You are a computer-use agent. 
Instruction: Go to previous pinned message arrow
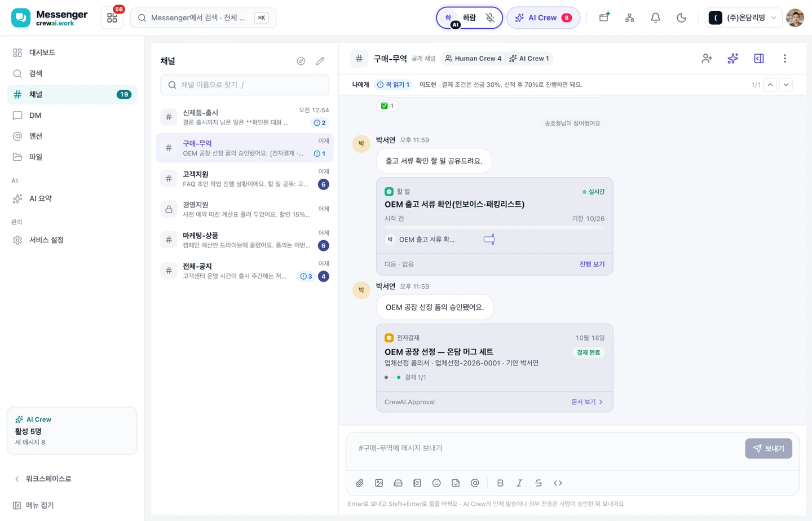click(x=770, y=85)
